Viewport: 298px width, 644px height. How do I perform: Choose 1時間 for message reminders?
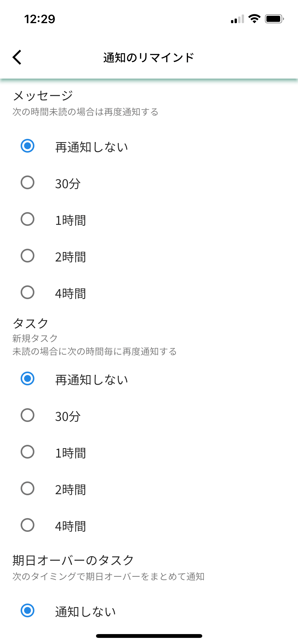pyautogui.click(x=28, y=219)
